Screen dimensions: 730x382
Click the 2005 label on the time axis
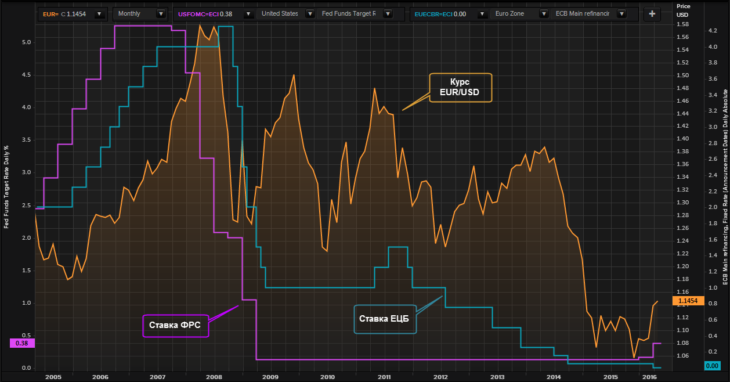pyautogui.click(x=53, y=377)
